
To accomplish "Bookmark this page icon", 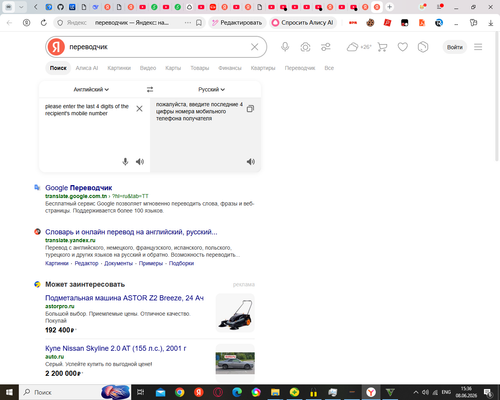I will pos(199,23).
